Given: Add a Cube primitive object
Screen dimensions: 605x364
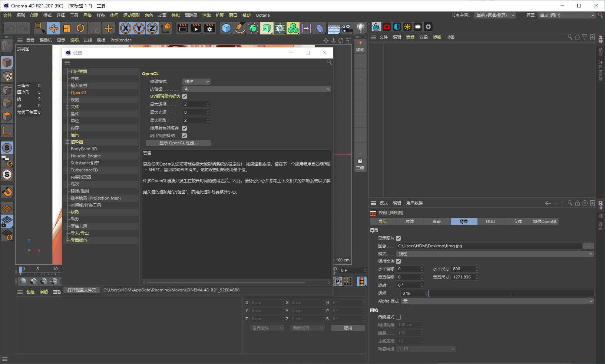Looking at the screenshot, I should pos(226,28).
